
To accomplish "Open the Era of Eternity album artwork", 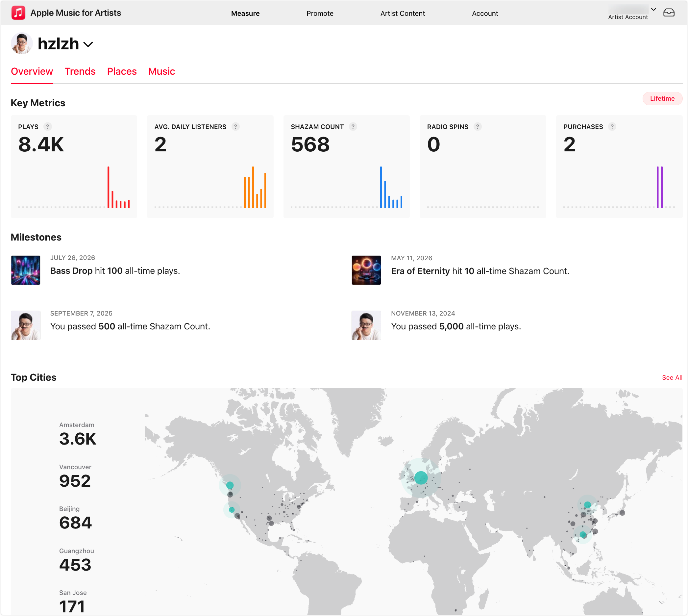I will (x=366, y=270).
